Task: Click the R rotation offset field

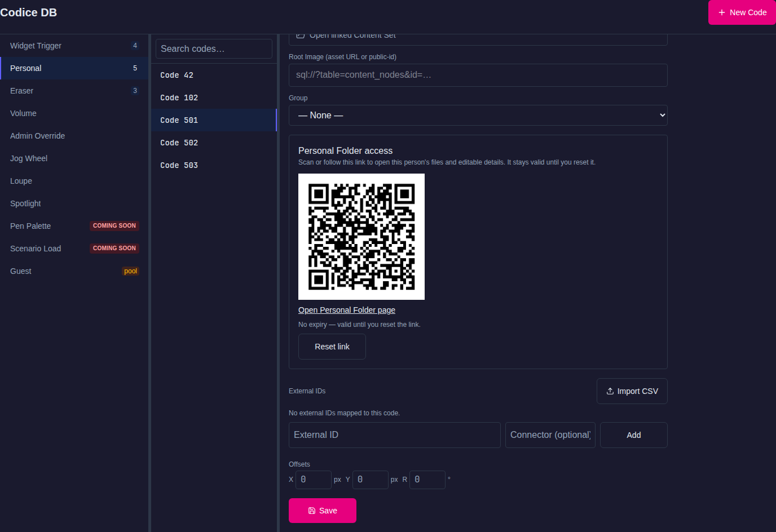Action: (x=427, y=480)
